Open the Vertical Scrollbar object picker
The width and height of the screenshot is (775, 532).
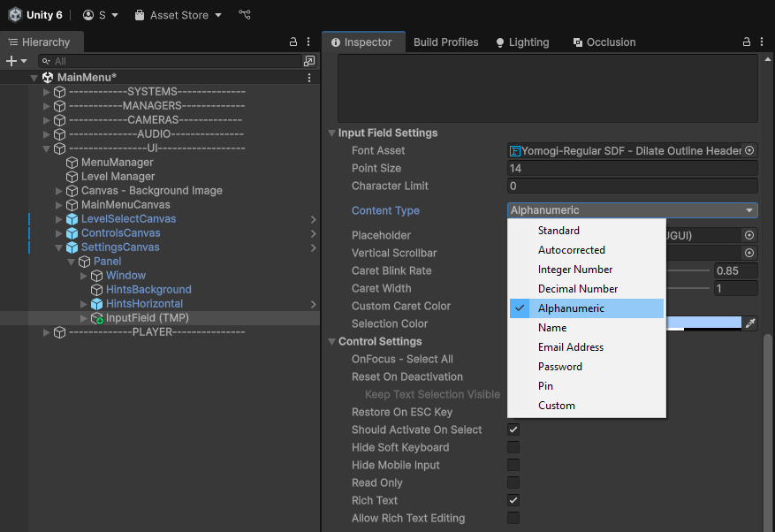749,253
